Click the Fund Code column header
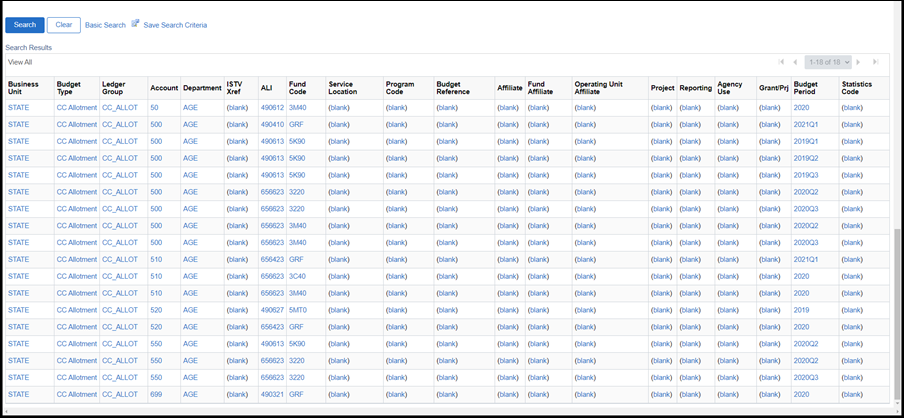 297,88
